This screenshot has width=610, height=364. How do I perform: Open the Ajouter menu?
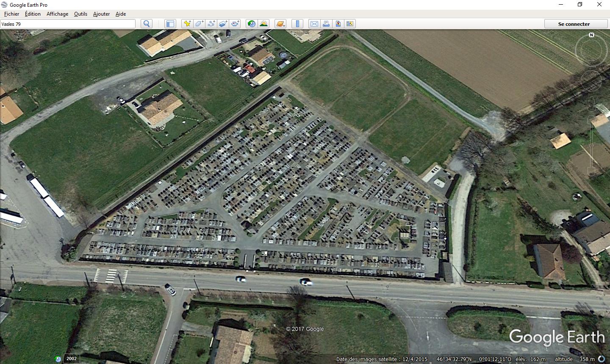101,14
